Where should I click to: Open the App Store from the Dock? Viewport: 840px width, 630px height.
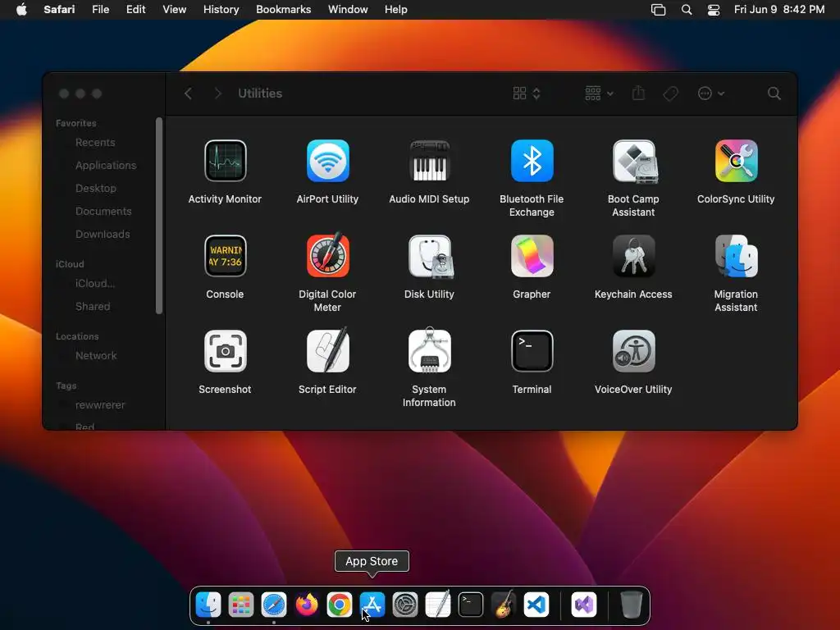tap(372, 605)
